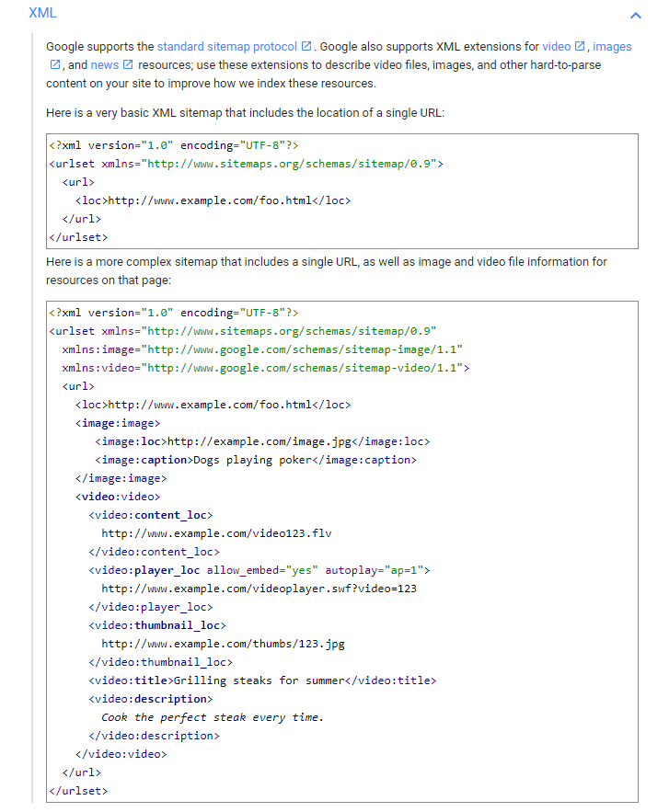The height and width of the screenshot is (812, 669).
Task: Click the </video:video> closing tag
Action: 121,754
